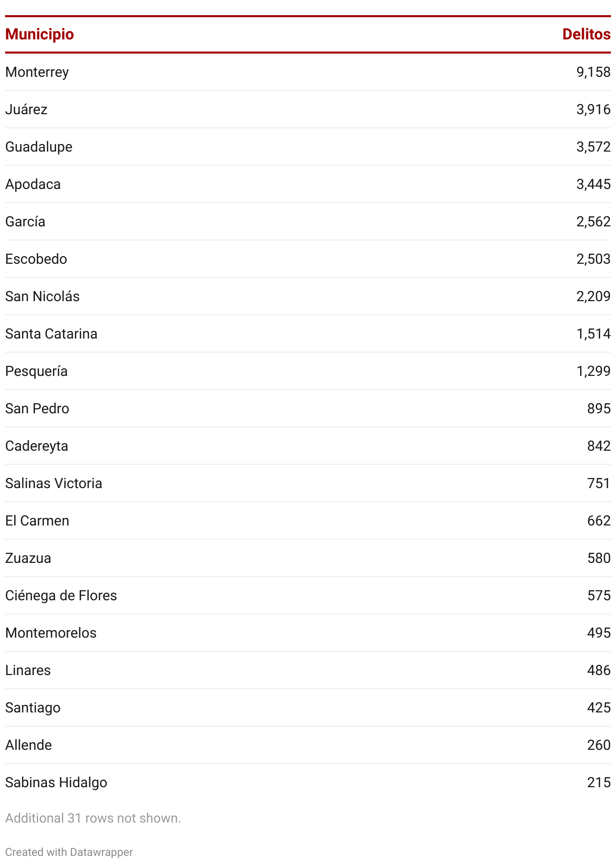The width and height of the screenshot is (616, 864).
Task: Select the San Nicolás row
Action: (x=308, y=297)
